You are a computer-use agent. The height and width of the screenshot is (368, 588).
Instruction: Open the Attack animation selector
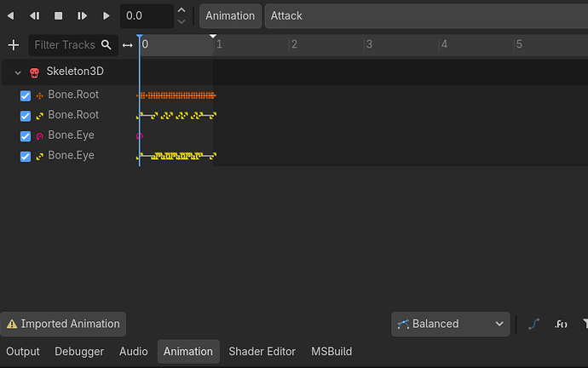(426, 15)
